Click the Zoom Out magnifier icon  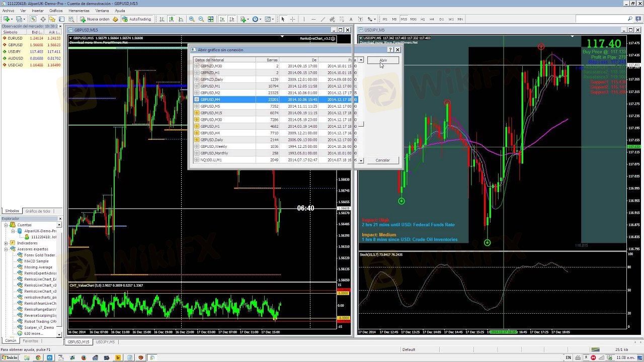pyautogui.click(x=201, y=19)
